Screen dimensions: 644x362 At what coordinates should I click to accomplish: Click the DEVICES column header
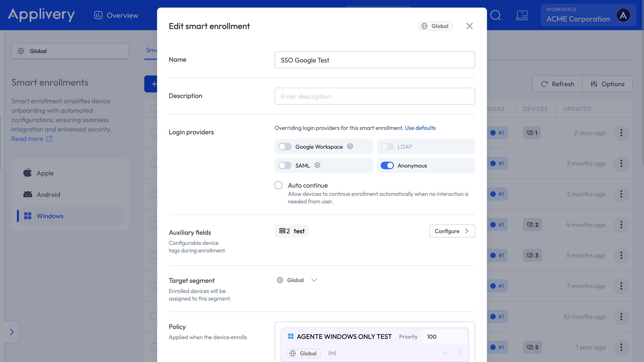[x=535, y=109]
